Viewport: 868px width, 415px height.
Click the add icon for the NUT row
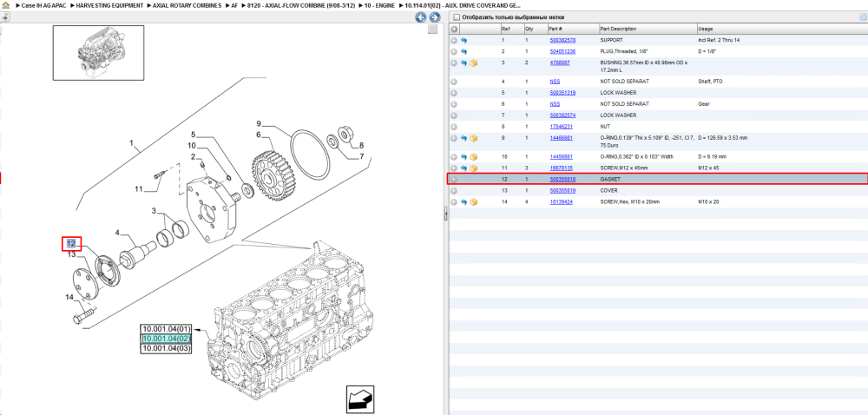pos(454,127)
